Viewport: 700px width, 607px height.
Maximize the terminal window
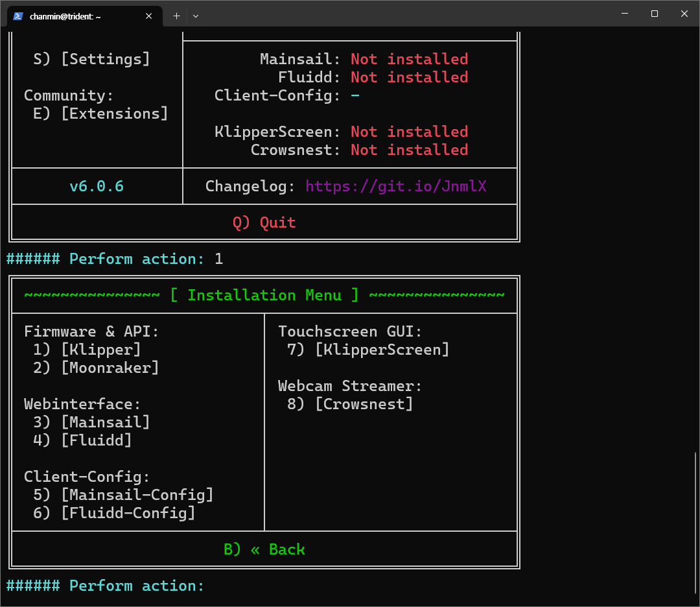click(x=655, y=14)
